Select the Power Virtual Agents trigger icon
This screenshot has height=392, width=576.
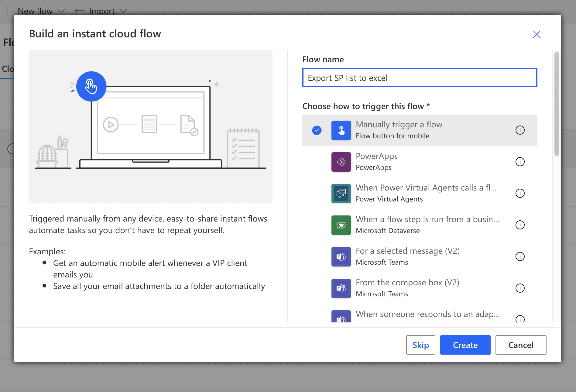pos(341,193)
